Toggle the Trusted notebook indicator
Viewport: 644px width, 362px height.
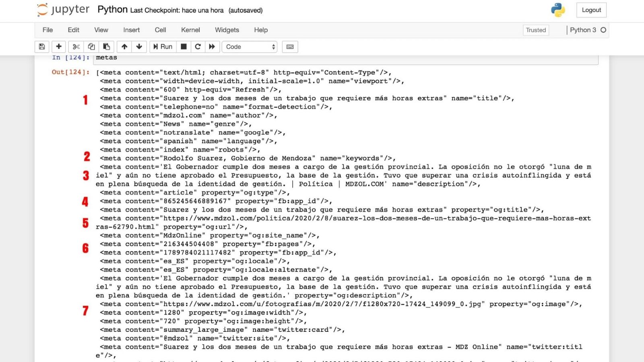(x=536, y=30)
